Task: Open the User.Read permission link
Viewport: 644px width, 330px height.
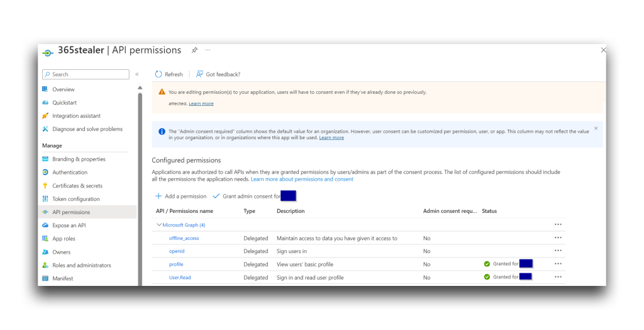Action: [180, 277]
